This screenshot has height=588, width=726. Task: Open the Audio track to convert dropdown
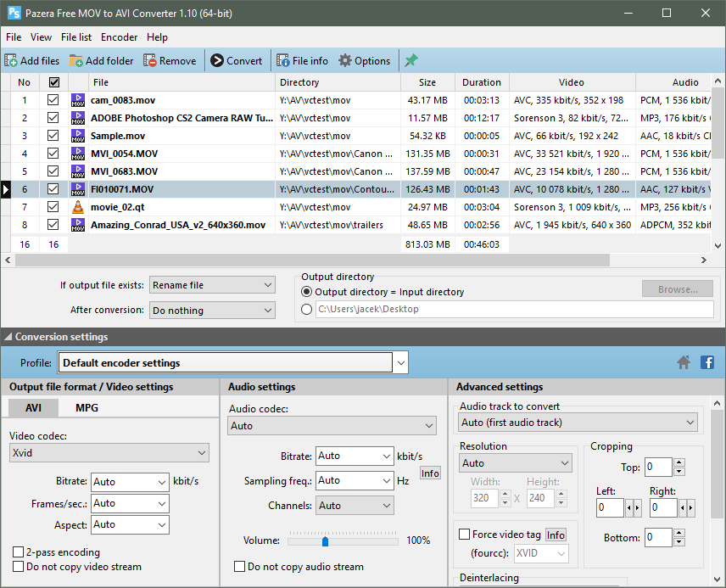578,423
